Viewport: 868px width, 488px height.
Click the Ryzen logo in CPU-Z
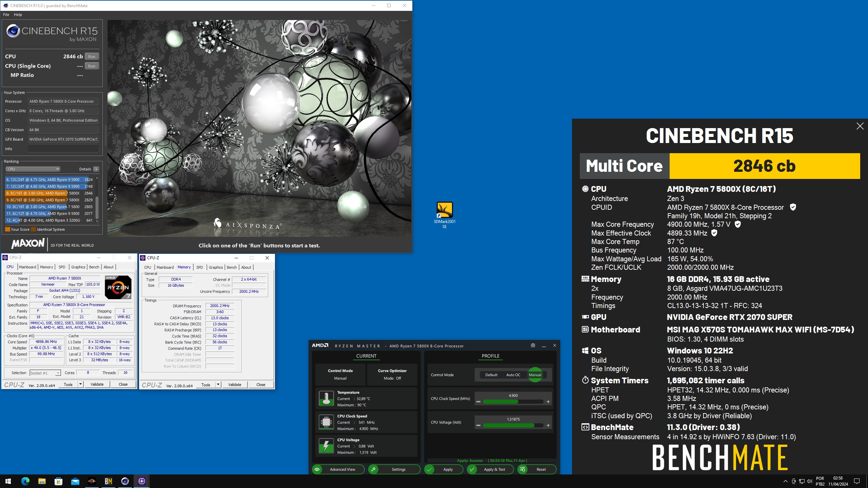[x=118, y=287]
